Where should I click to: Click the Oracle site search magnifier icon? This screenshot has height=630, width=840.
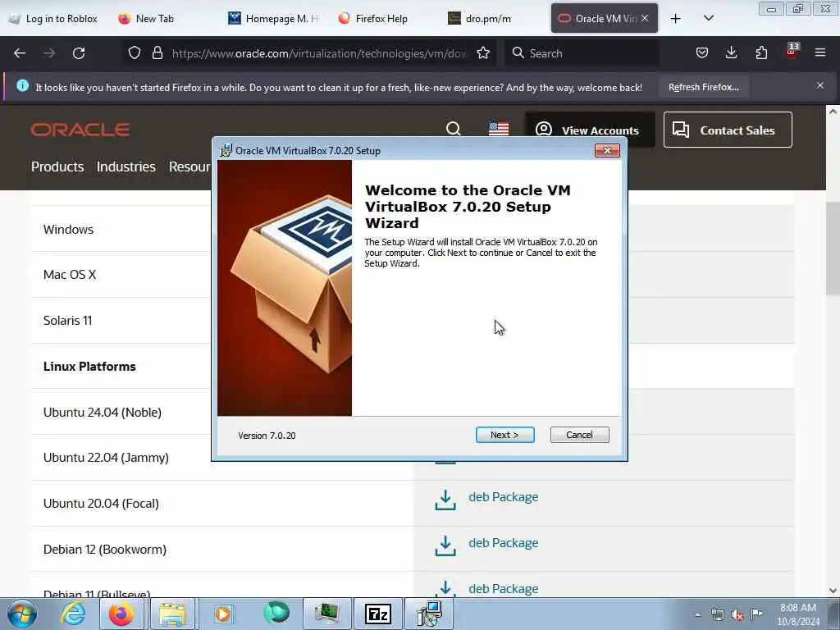click(x=453, y=129)
